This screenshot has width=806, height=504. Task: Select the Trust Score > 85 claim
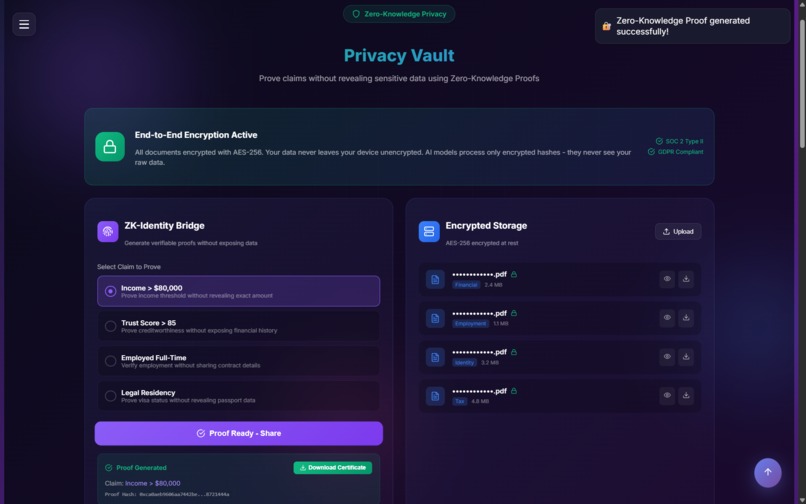(x=239, y=326)
